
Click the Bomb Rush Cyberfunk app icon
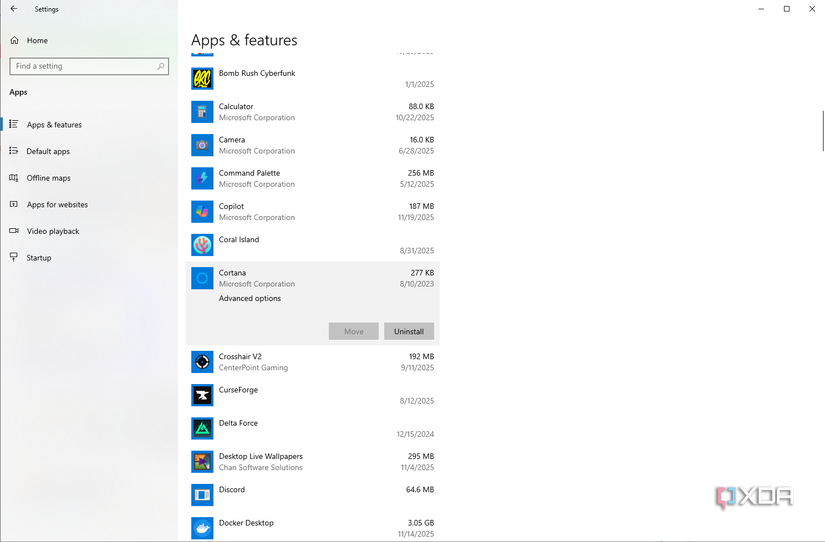202,79
